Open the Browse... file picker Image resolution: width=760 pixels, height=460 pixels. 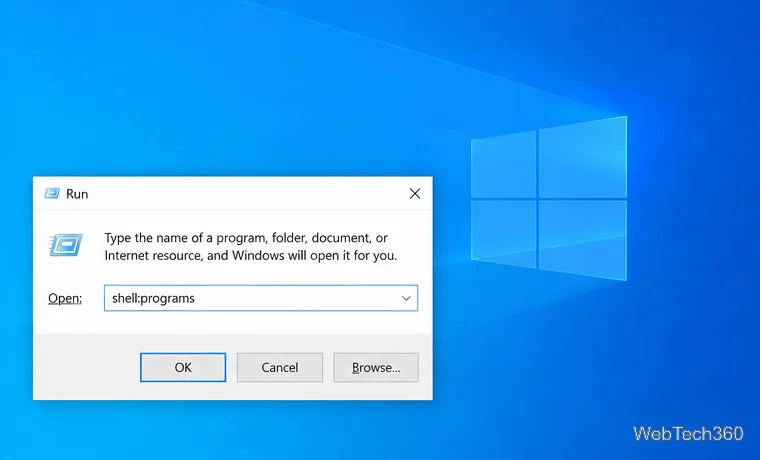click(x=376, y=367)
